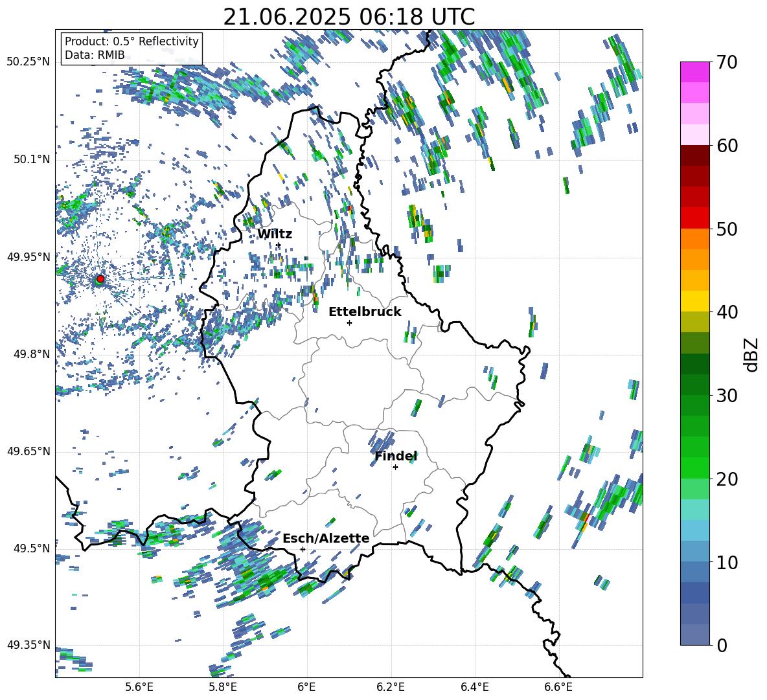This screenshot has width=767, height=700.
Task: Click the Ettelbruck city label
Action: (x=365, y=312)
